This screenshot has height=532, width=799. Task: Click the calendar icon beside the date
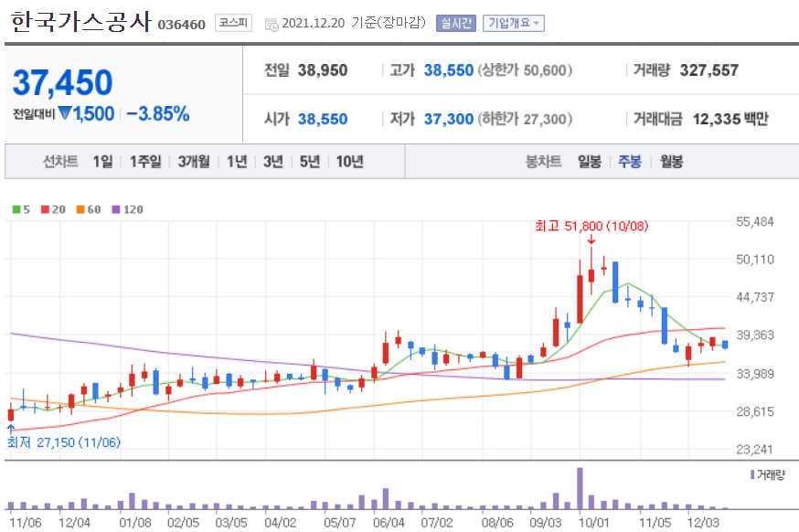click(x=269, y=23)
